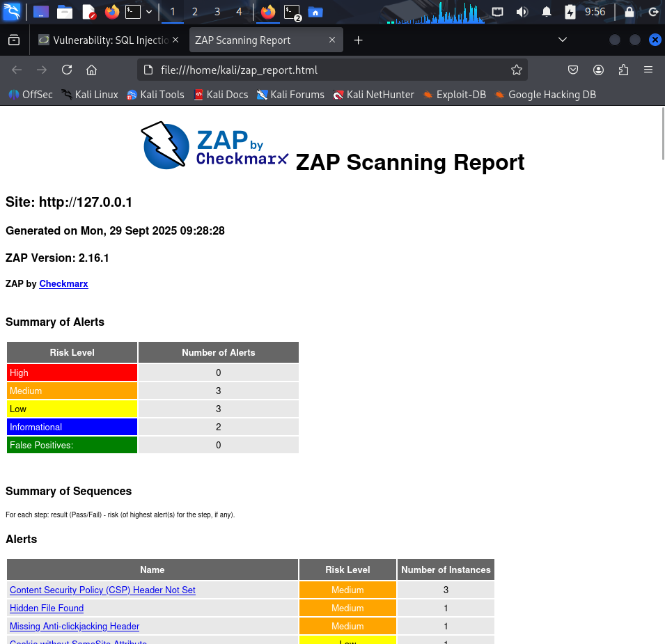Switch to workspace 3

[x=217, y=12]
